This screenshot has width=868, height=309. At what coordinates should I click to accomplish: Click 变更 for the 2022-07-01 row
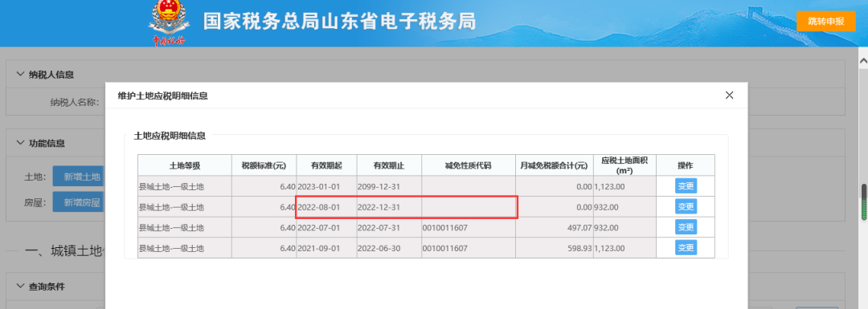pyautogui.click(x=686, y=227)
